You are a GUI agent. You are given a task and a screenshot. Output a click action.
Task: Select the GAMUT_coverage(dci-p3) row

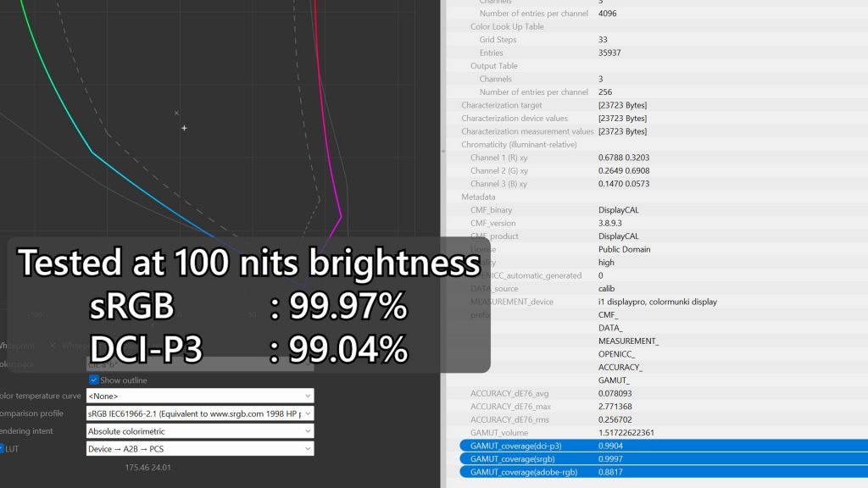tap(664, 446)
